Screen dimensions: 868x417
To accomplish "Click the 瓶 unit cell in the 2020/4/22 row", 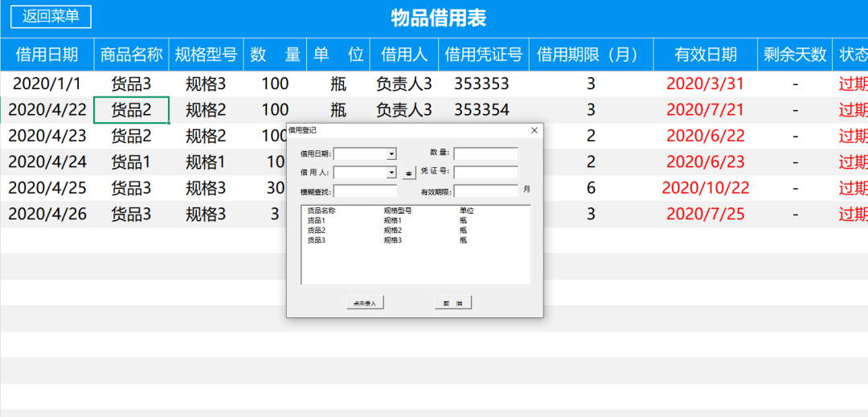I will (338, 110).
